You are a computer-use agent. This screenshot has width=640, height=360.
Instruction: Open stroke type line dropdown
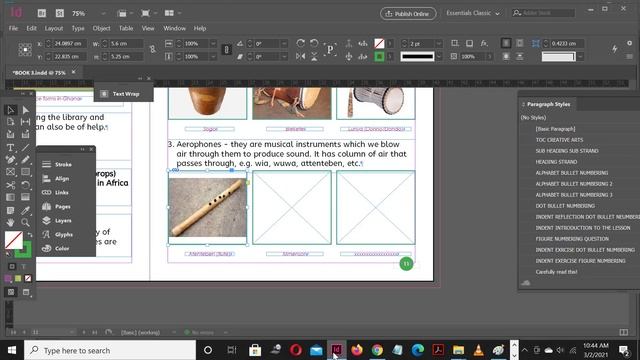pyautogui.click(x=439, y=56)
